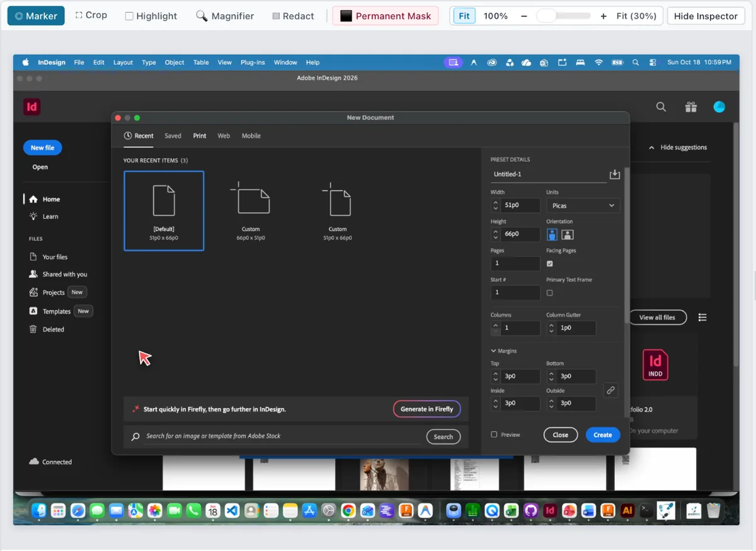This screenshot has width=756, height=551.
Task: Switch to the Print tab
Action: tap(200, 135)
